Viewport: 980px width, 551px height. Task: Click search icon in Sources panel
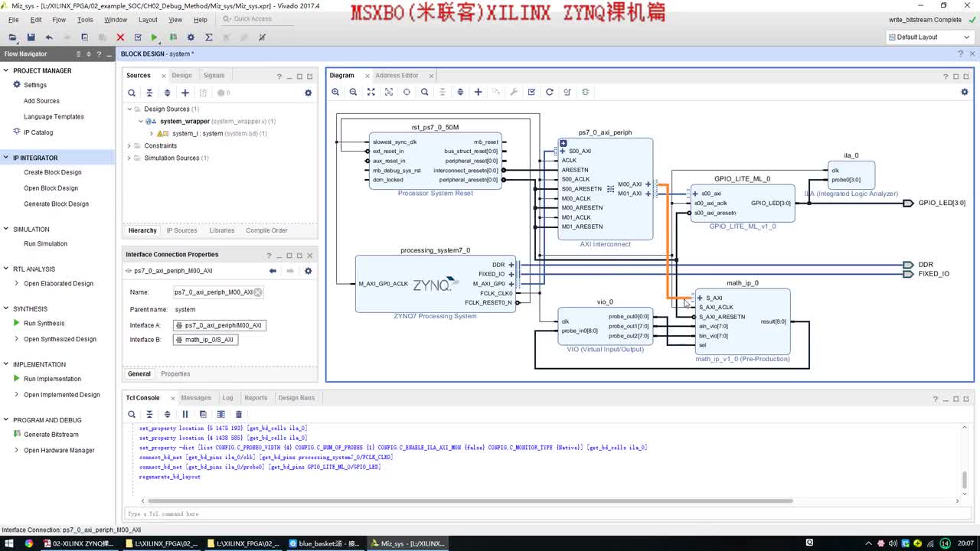tap(132, 93)
